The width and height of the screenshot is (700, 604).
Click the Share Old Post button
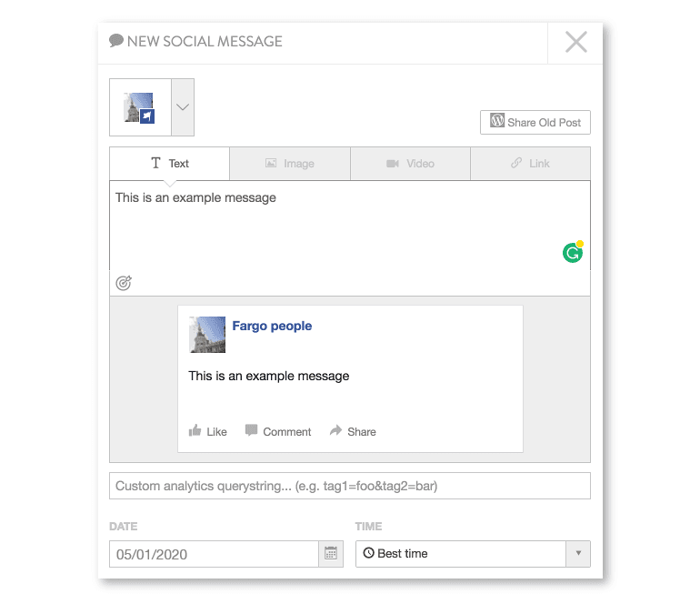535,123
